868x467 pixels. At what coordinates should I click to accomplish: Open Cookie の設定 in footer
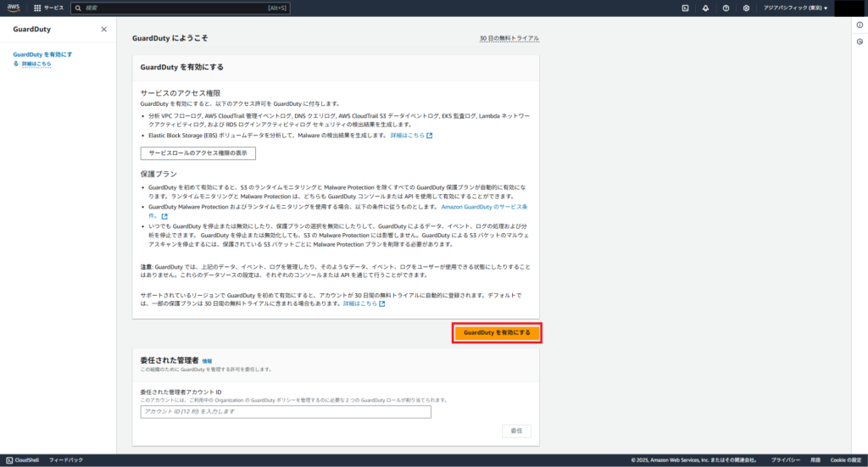846,460
